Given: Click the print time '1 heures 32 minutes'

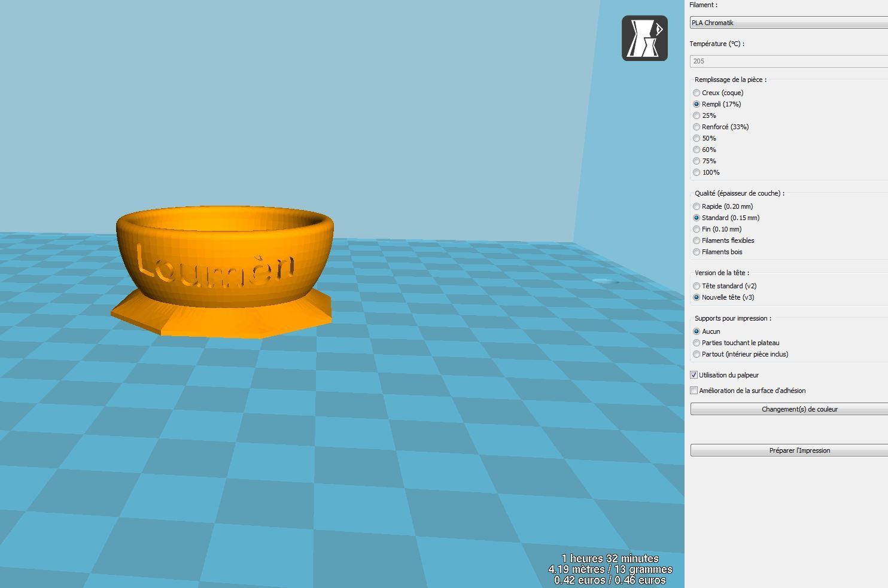Looking at the screenshot, I should pos(610,558).
